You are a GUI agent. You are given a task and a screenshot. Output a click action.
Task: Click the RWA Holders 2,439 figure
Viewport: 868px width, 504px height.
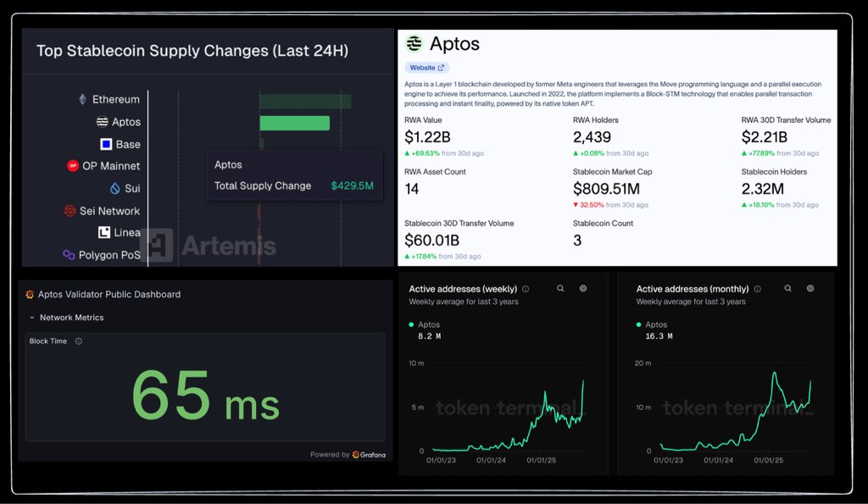point(592,136)
